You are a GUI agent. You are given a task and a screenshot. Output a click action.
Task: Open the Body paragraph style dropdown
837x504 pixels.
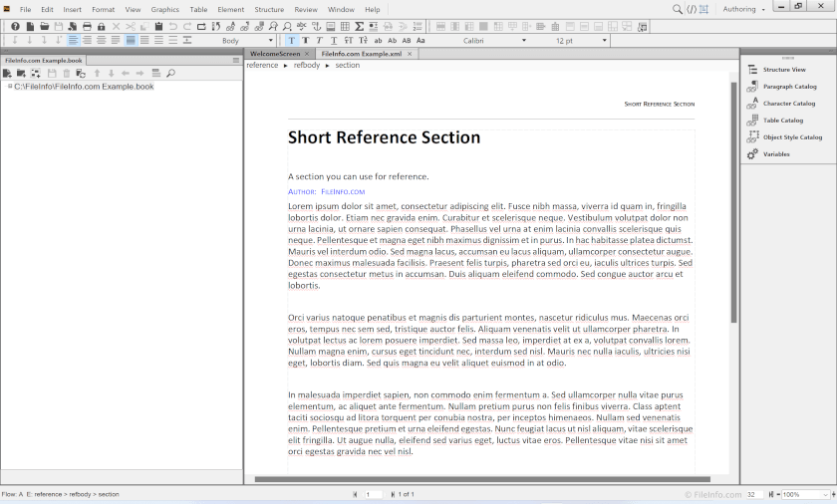pyautogui.click(x=270, y=41)
